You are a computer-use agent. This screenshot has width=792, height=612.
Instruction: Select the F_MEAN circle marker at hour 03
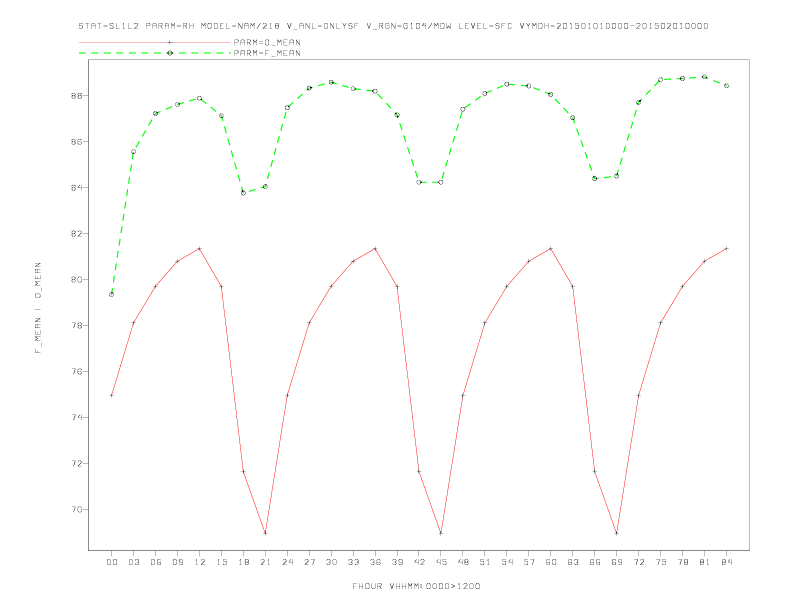133,151
